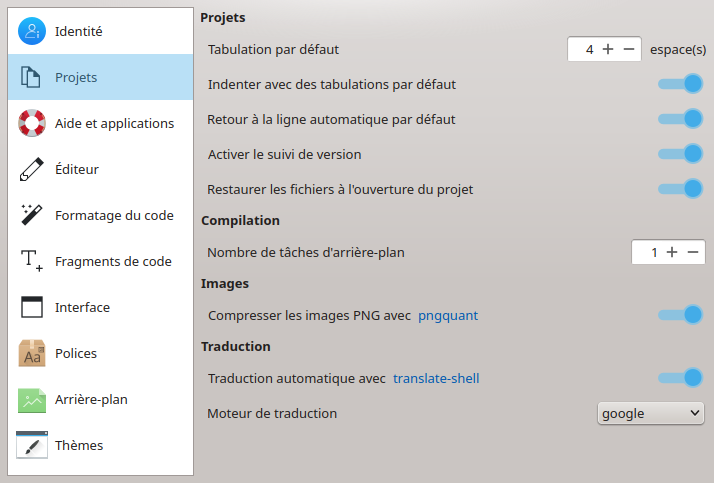The height and width of the screenshot is (483, 714).
Task: Click the Thèmes brush icon
Action: pos(32,445)
